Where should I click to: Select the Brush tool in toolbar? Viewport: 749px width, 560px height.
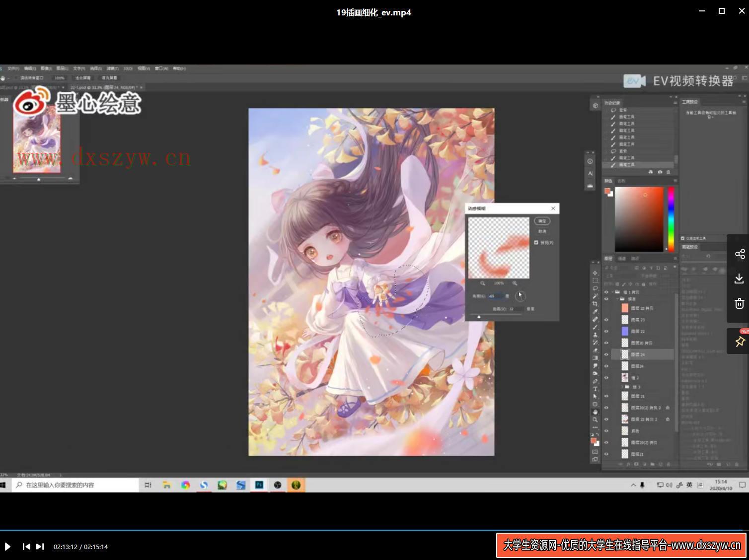click(x=595, y=327)
